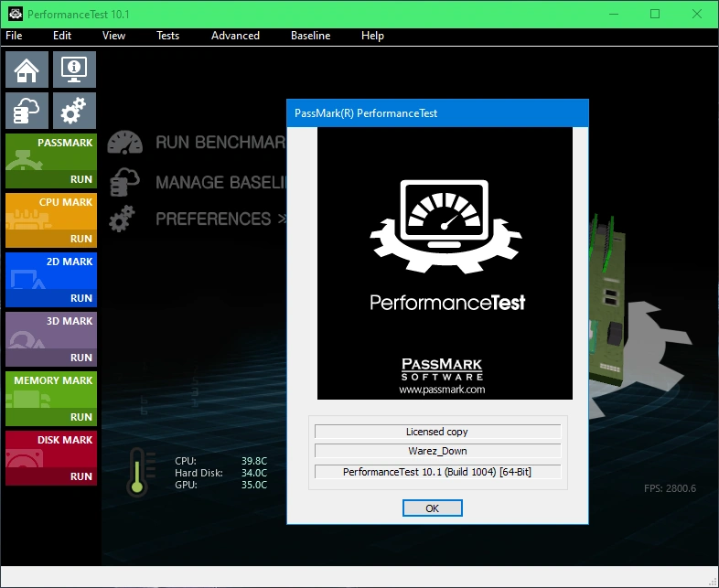Click the www.passmark.com address in dialog
Viewport: 719px width, 588px height.
pos(442,390)
